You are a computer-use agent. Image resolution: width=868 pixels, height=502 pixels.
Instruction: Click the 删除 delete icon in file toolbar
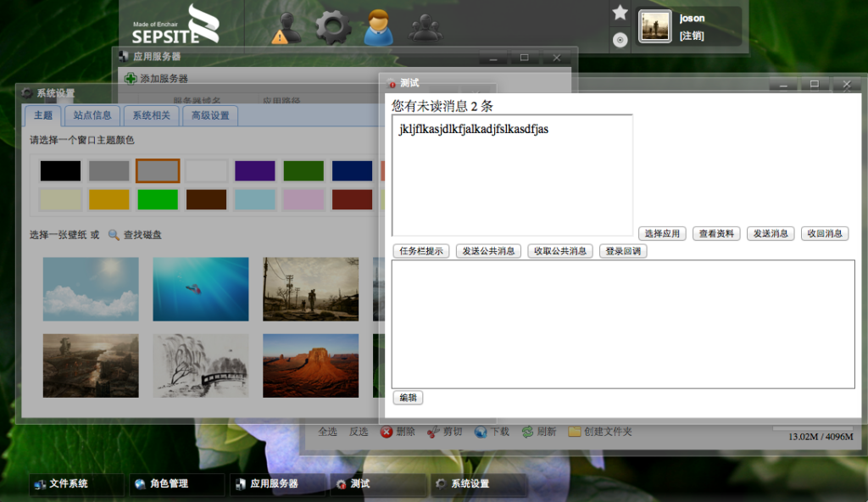[387, 432]
